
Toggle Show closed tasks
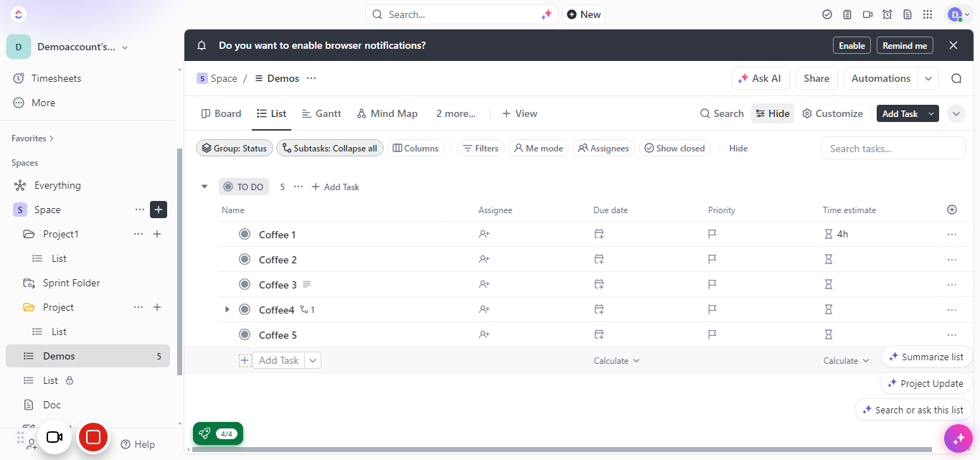674,149
